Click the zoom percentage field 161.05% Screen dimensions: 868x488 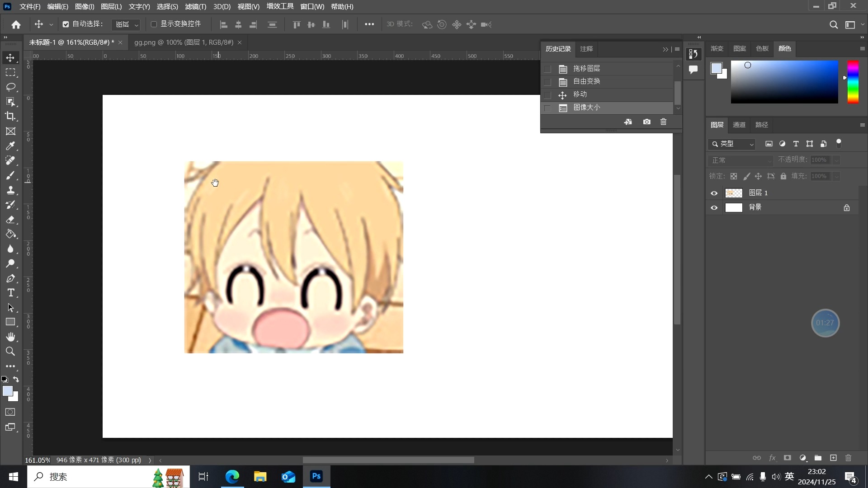pos(38,460)
